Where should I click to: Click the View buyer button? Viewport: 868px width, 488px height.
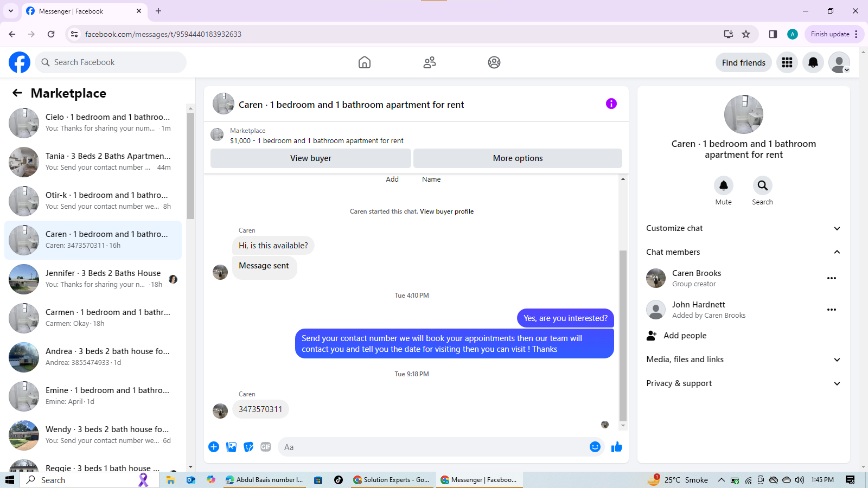coord(311,158)
